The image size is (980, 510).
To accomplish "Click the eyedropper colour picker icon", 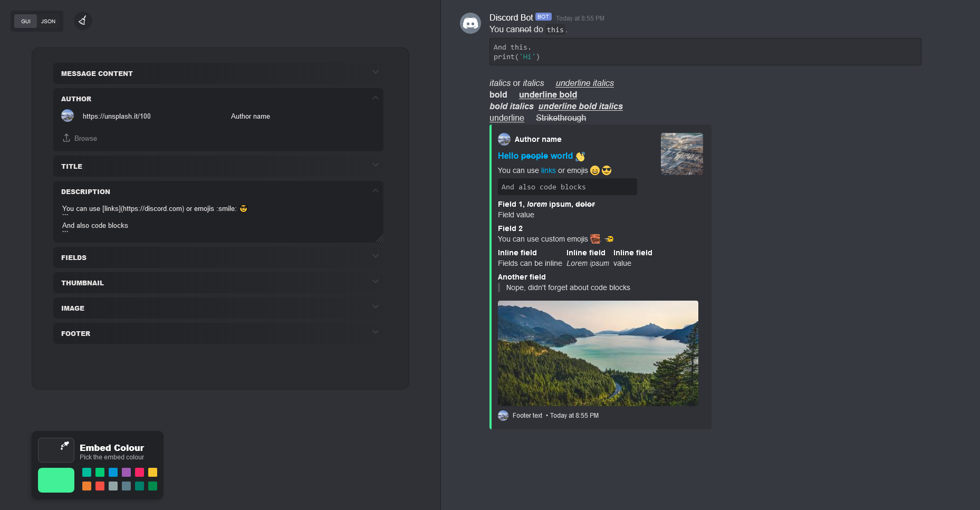I will (x=65, y=446).
